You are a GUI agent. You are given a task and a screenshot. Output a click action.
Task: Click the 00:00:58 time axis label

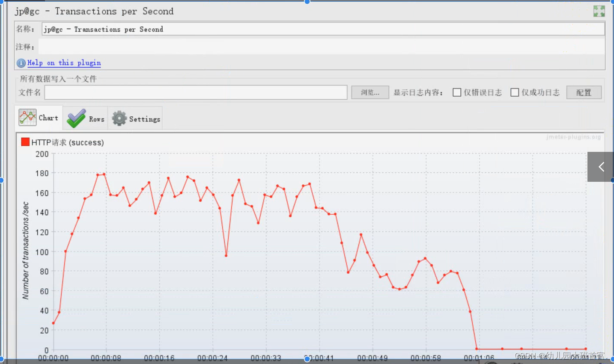pos(426,358)
